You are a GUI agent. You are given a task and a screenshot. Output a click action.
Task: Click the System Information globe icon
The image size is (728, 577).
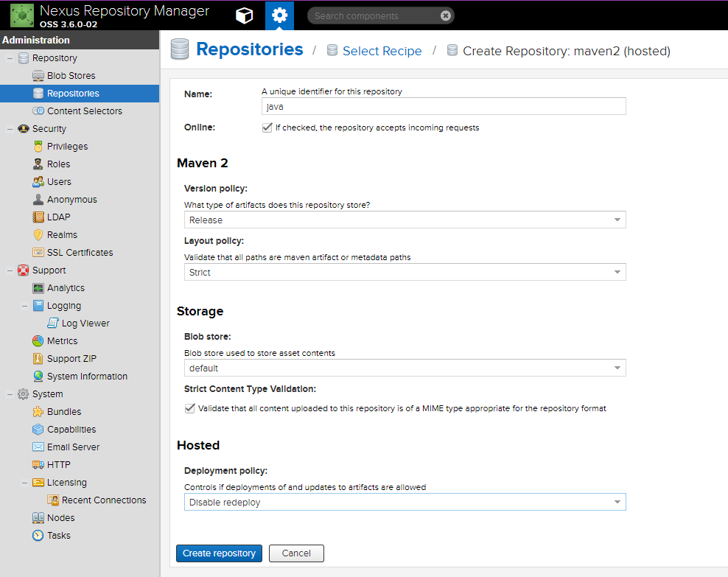38,376
